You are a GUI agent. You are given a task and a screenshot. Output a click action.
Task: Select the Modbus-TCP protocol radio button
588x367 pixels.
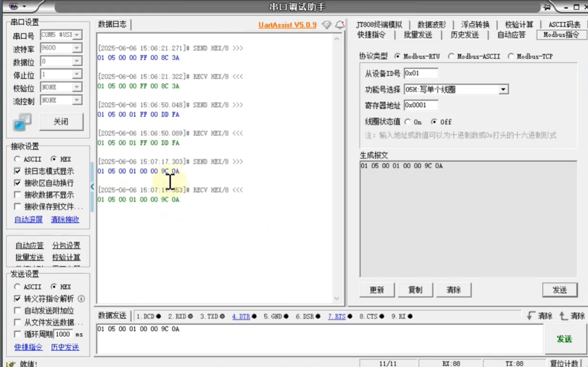click(x=511, y=56)
